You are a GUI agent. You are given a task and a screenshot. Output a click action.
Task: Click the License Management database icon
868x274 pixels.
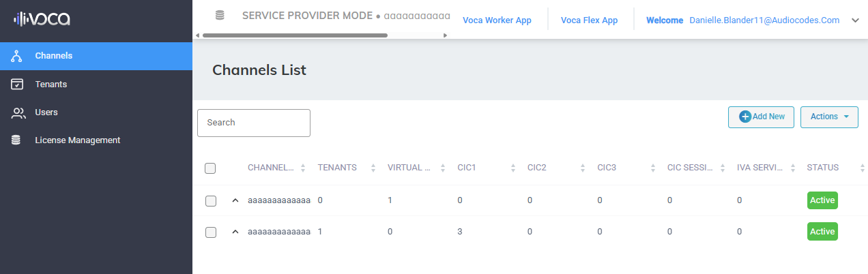click(16, 140)
